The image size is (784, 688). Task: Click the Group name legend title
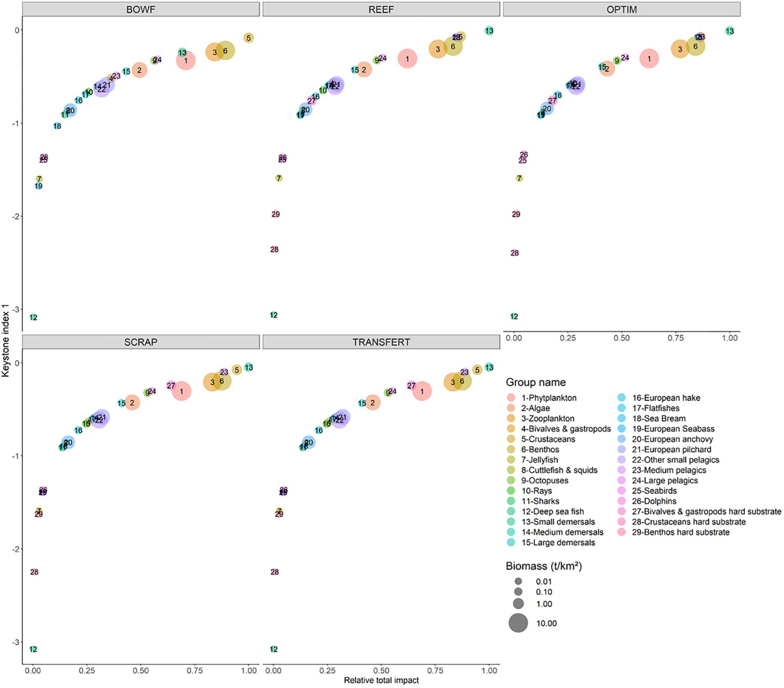pos(536,382)
